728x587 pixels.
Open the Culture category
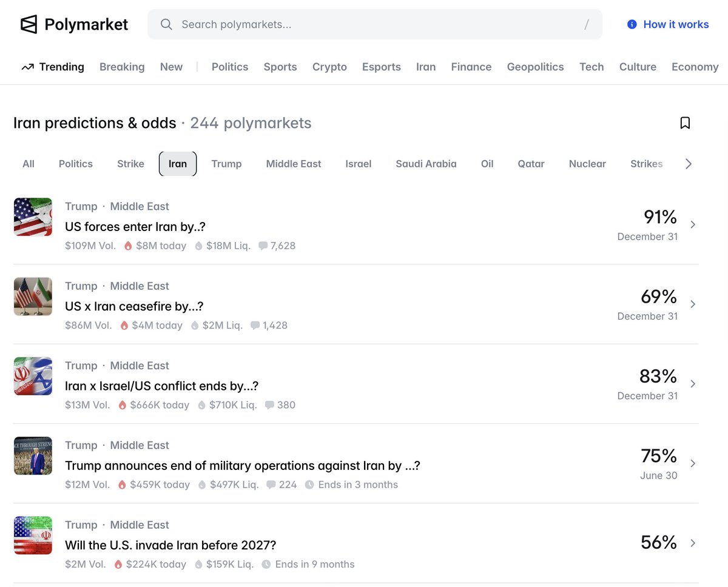(x=638, y=67)
